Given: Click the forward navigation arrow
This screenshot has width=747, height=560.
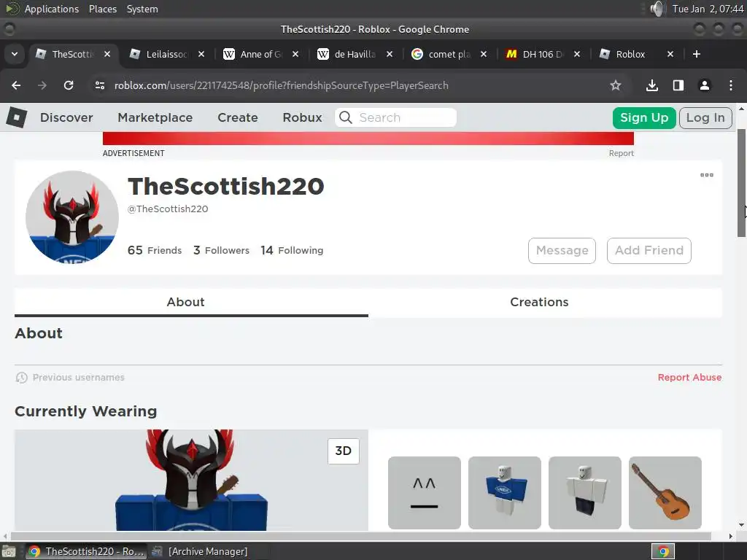Looking at the screenshot, I should 42,85.
